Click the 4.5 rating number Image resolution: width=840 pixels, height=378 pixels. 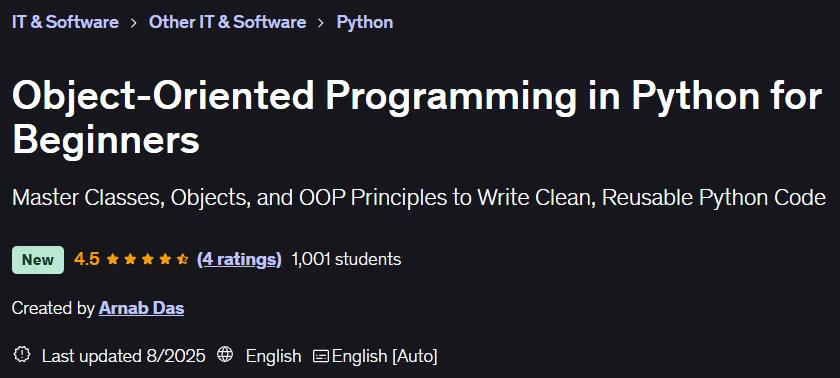pos(87,260)
